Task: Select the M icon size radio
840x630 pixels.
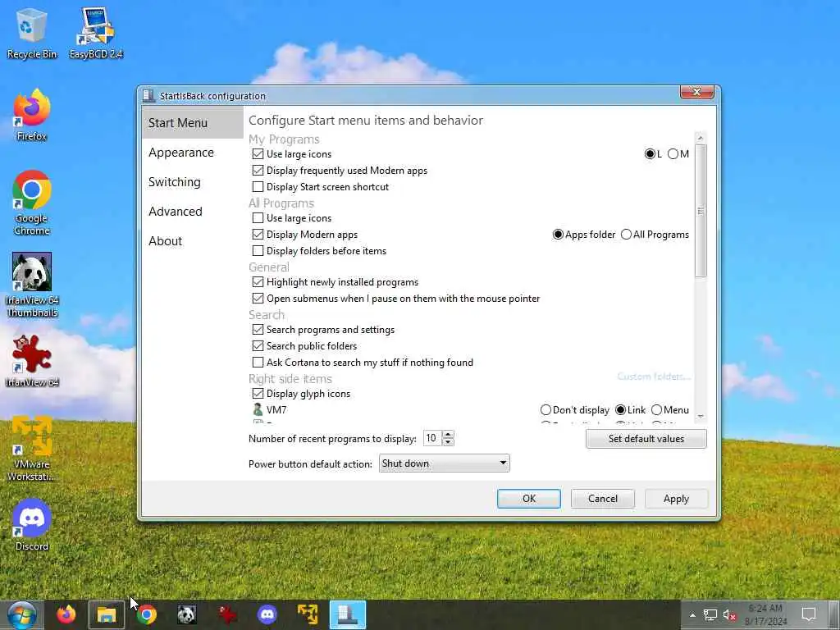Action: point(673,154)
